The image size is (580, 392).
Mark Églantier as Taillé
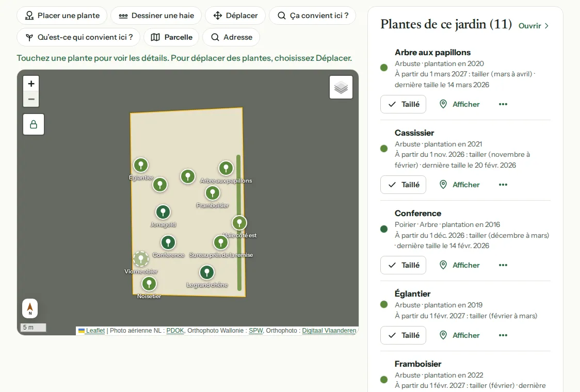tap(403, 335)
